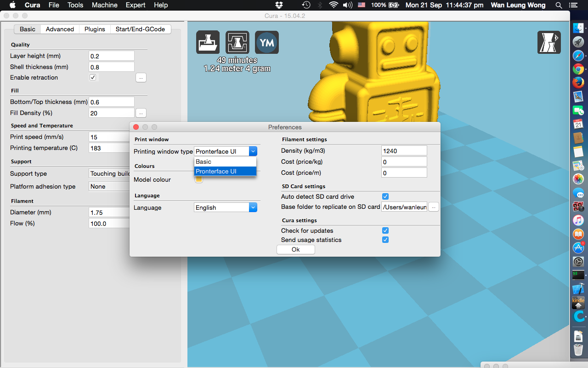Image resolution: width=588 pixels, height=368 pixels.
Task: Open Trash in the dock
Action: tap(578, 350)
